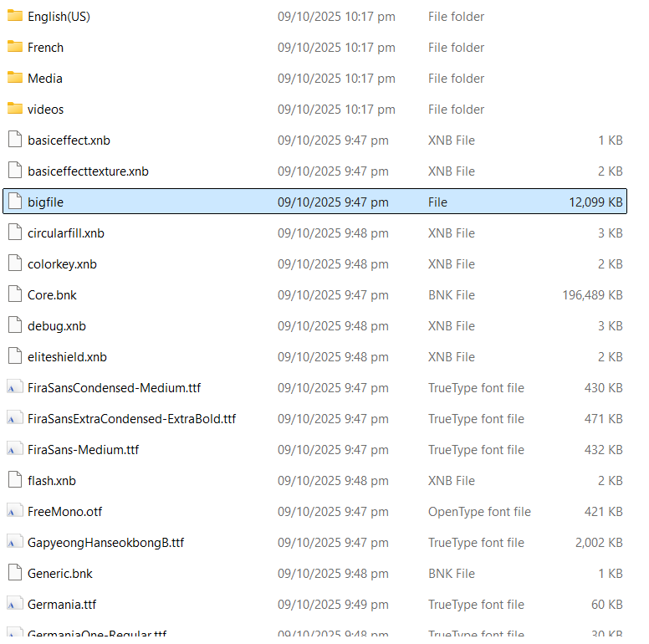This screenshot has width=649, height=644.
Task: Select the videos folder icon
Action: 14,109
